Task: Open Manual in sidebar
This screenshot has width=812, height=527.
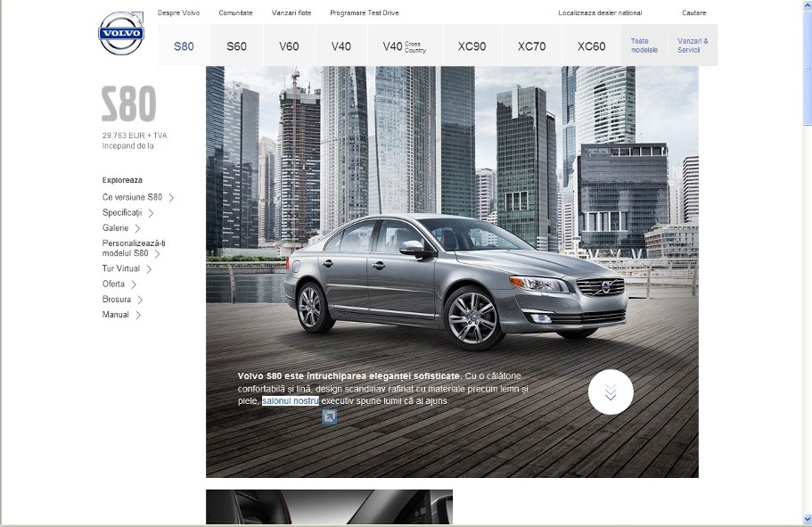Action: click(x=116, y=315)
